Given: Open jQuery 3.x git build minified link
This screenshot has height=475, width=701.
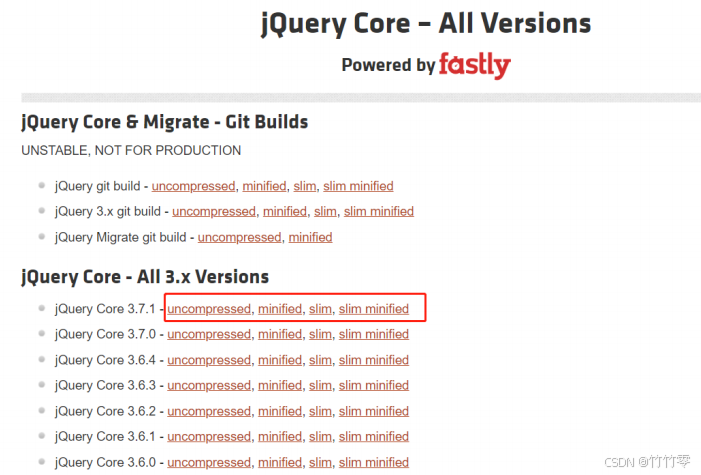Looking at the screenshot, I should (x=285, y=211).
